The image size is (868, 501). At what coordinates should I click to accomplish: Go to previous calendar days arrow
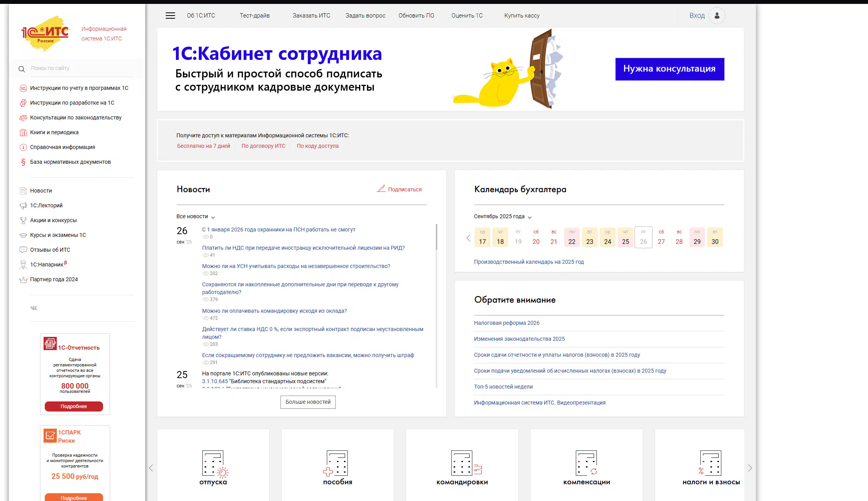point(468,238)
